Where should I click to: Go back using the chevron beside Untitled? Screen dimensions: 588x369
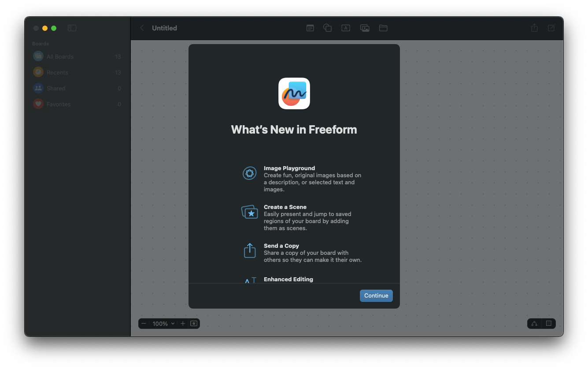coord(142,28)
